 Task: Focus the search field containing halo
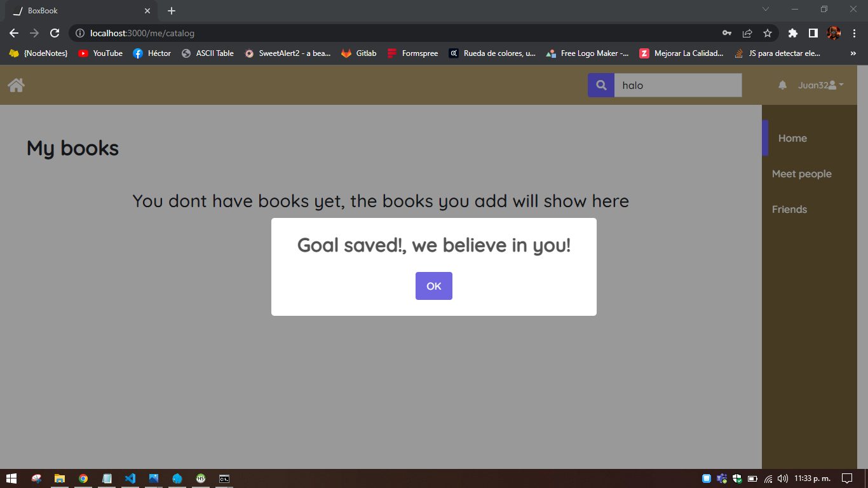click(x=678, y=85)
